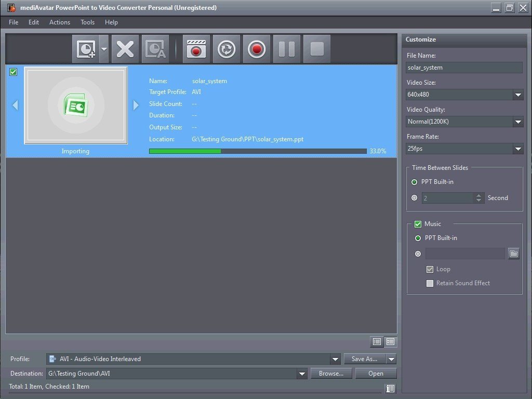The image size is (532, 399).
Task: Click the File Name input field
Action: point(464,68)
